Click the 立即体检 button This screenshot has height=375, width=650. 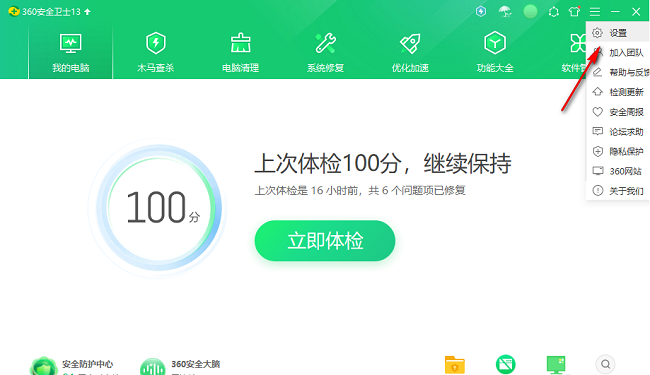point(325,241)
